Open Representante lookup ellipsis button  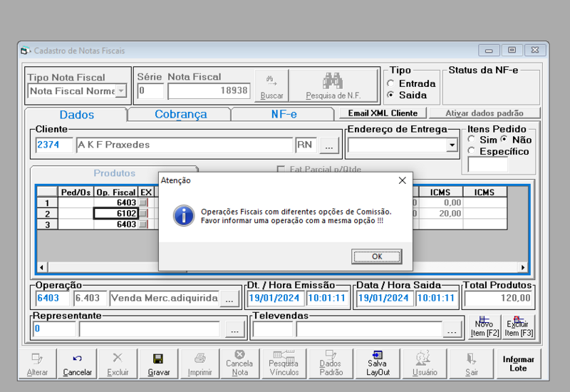pos(235,329)
